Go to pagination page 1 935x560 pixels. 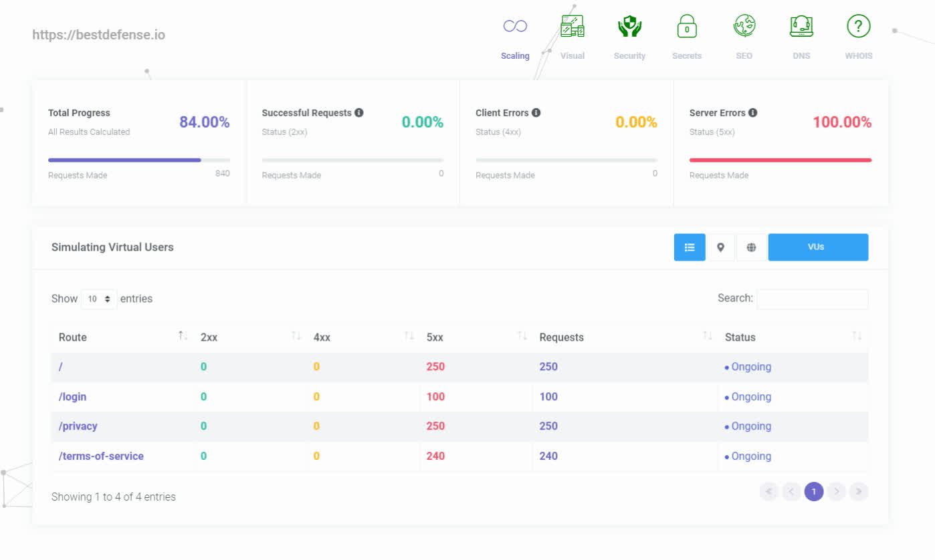coord(813,492)
